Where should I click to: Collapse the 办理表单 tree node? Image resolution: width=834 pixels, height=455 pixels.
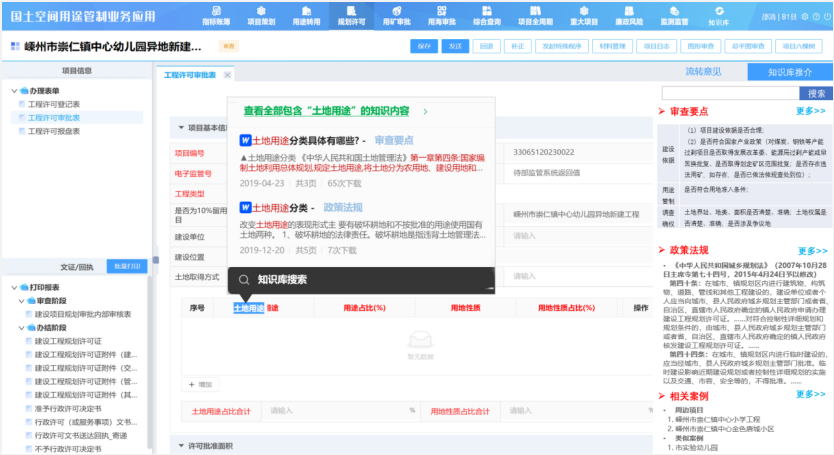coord(12,91)
